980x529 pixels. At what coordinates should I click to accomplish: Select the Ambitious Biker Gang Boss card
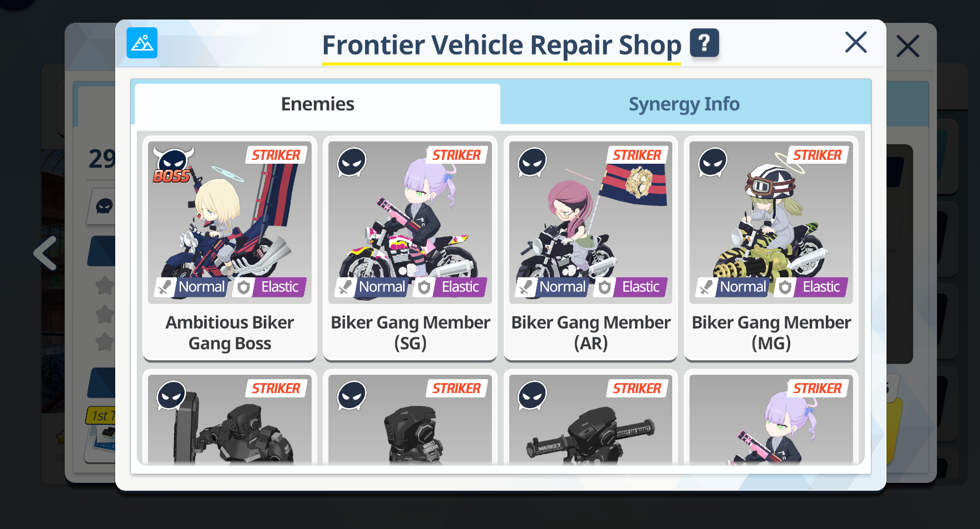tap(230, 248)
